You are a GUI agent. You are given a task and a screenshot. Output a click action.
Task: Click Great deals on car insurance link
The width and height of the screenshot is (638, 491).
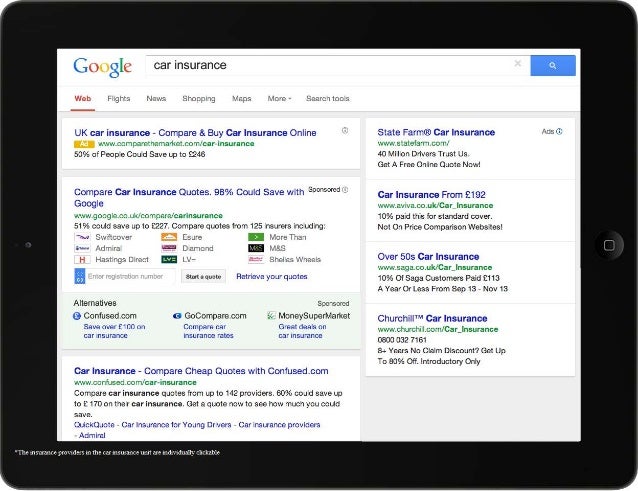(302, 331)
